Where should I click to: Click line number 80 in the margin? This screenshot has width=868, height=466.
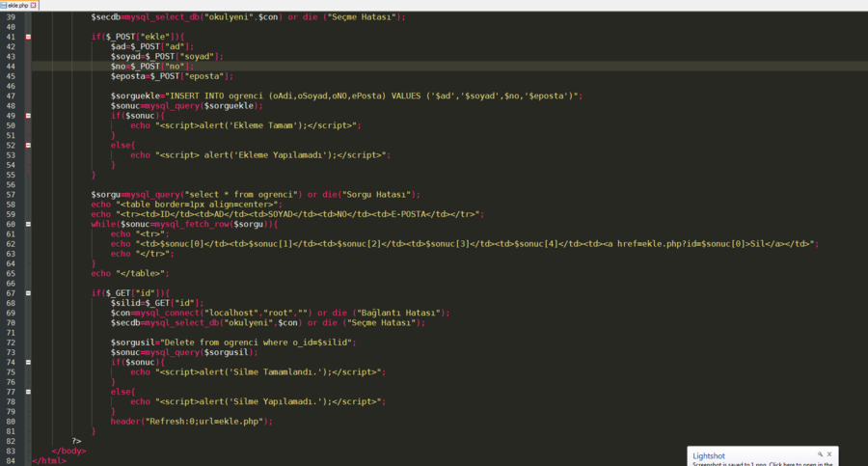pos(11,421)
